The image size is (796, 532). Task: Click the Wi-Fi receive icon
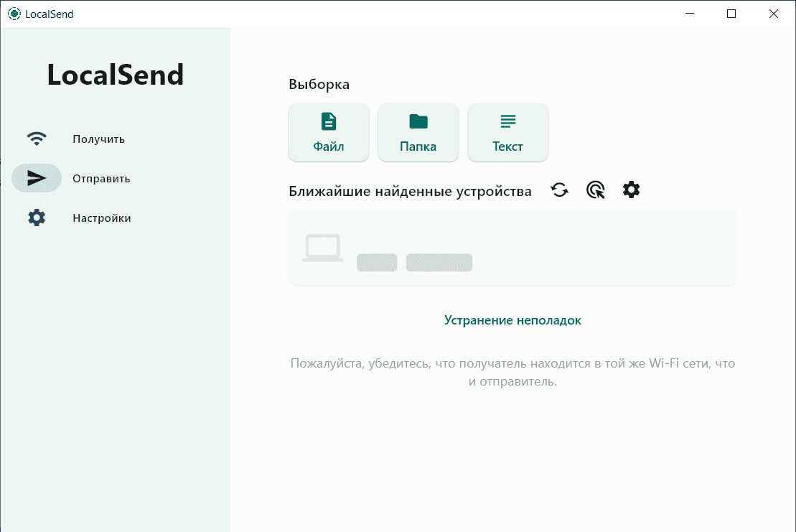point(37,139)
